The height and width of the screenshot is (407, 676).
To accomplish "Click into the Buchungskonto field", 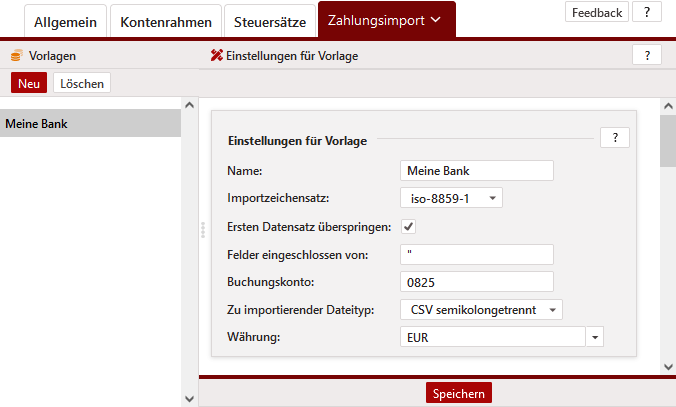I will 476,282.
